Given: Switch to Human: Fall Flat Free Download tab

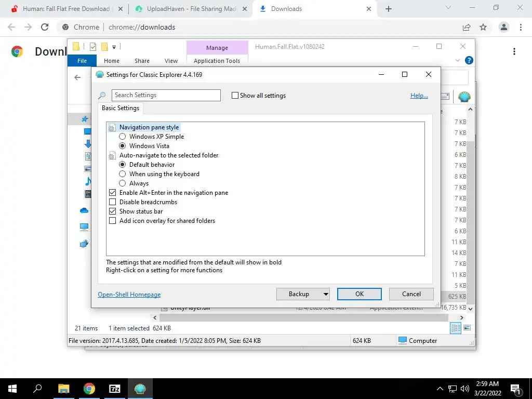Looking at the screenshot, I should click(66, 9).
